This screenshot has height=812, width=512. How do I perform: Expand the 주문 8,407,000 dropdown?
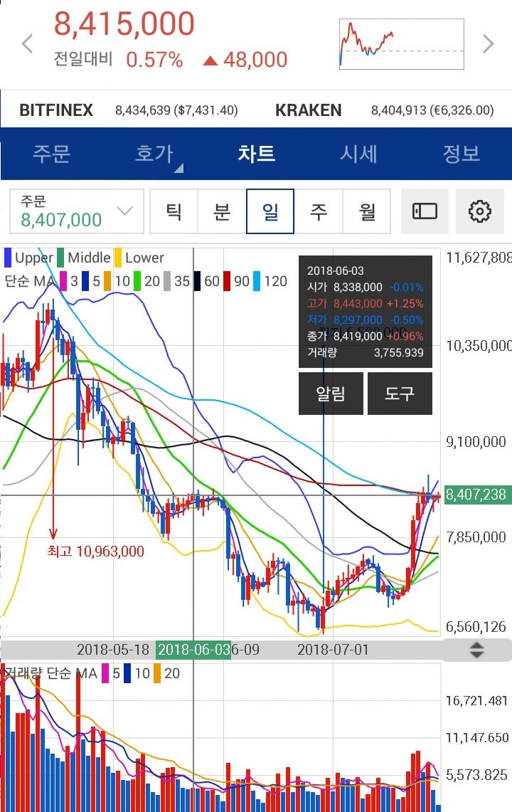click(x=77, y=211)
